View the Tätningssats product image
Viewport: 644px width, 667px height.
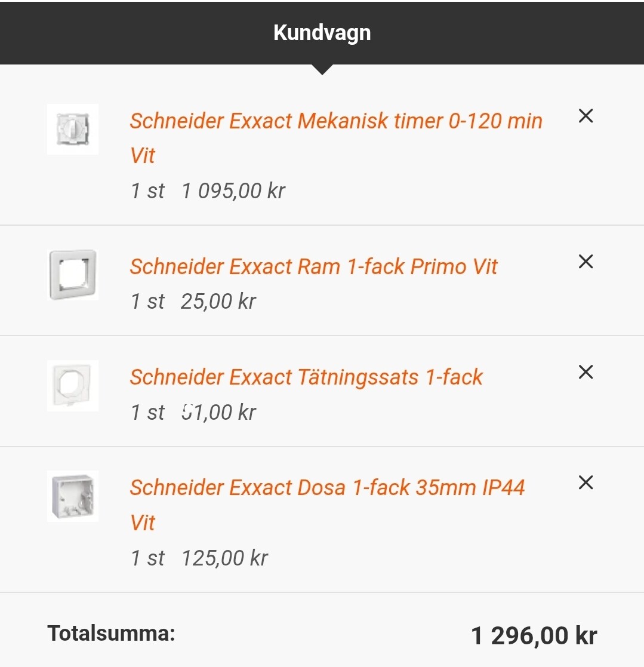73,385
